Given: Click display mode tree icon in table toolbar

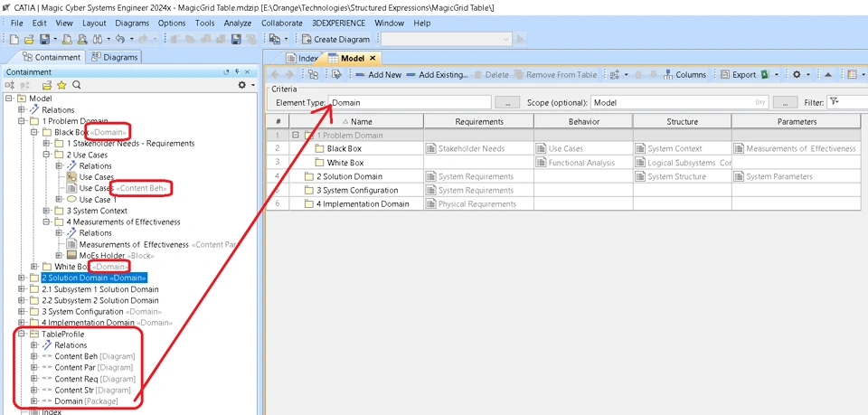Looking at the screenshot, I should pos(314,75).
